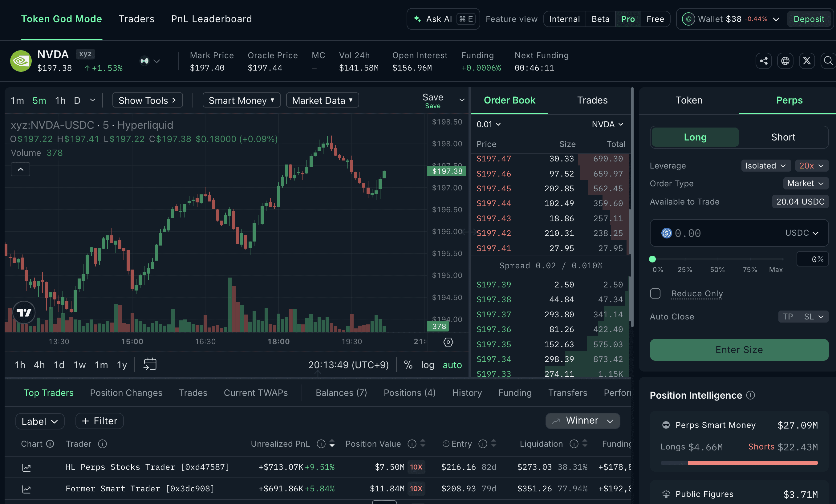The height and width of the screenshot is (504, 836).
Task: Click info icon beside Position Intelligence
Action: [750, 395]
